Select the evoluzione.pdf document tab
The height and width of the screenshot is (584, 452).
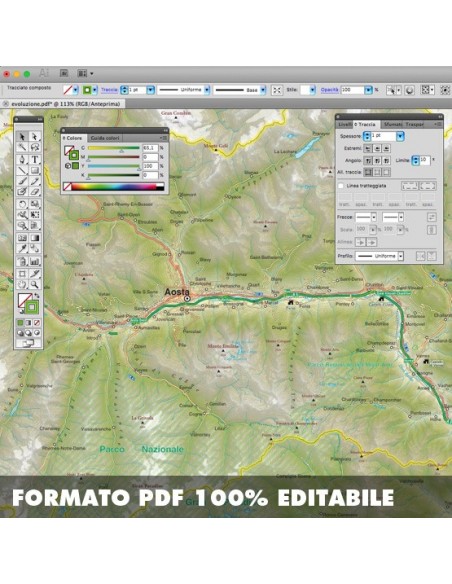[x=63, y=104]
